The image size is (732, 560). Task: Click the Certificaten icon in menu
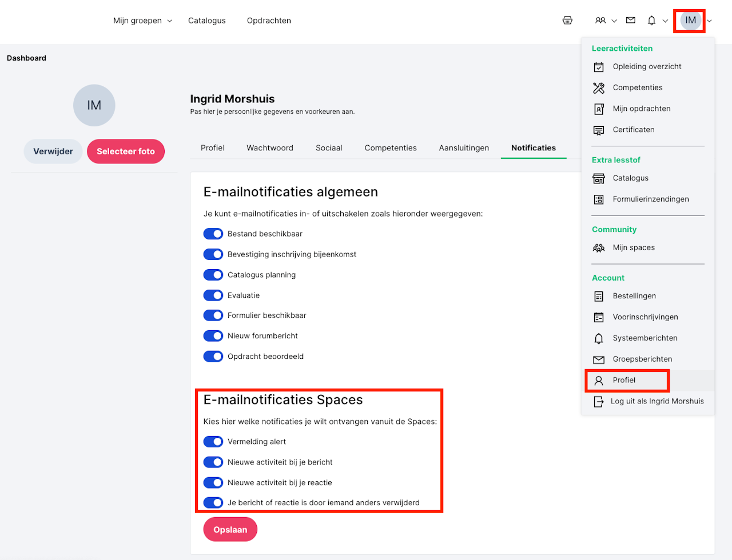pyautogui.click(x=599, y=130)
